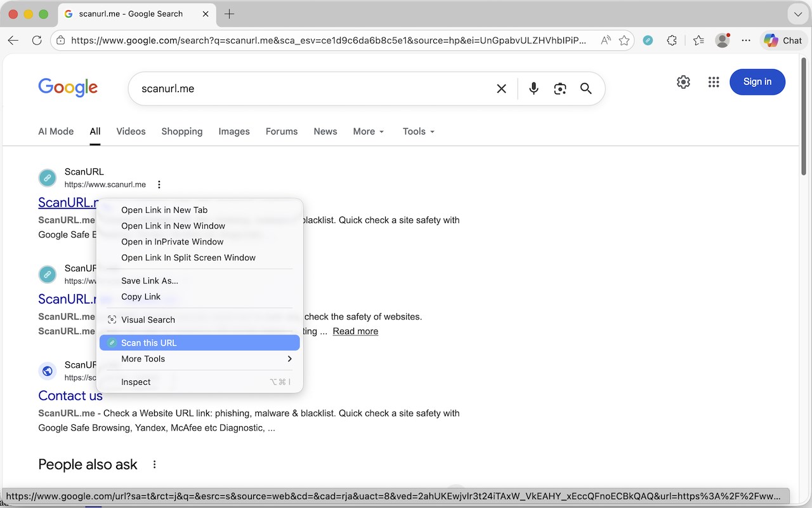Screen dimensions: 812x508
Task: Select the News search tab
Action: (x=325, y=131)
